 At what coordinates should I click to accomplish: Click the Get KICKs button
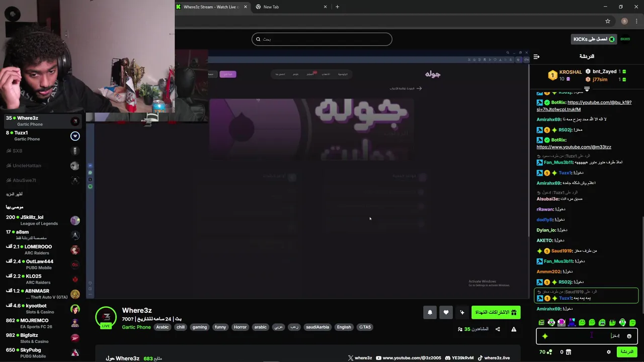coord(594,39)
